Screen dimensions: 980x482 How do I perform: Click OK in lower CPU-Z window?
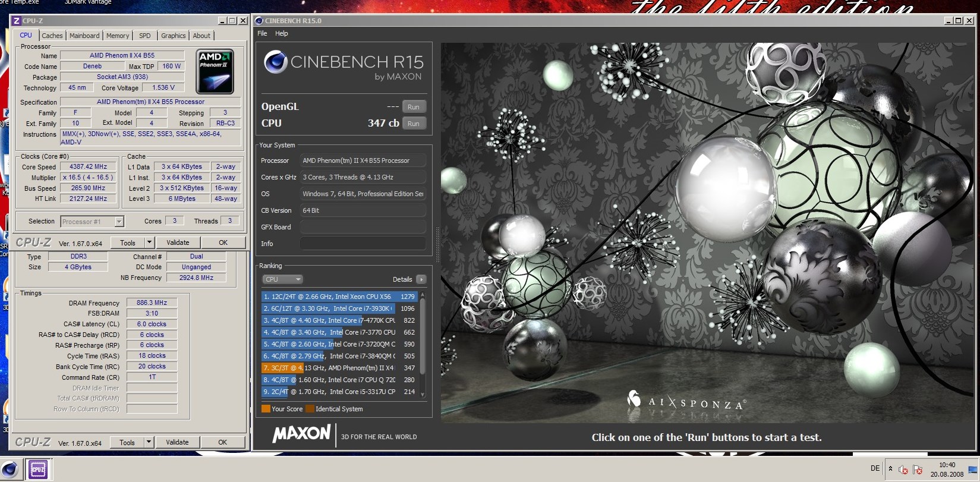222,442
